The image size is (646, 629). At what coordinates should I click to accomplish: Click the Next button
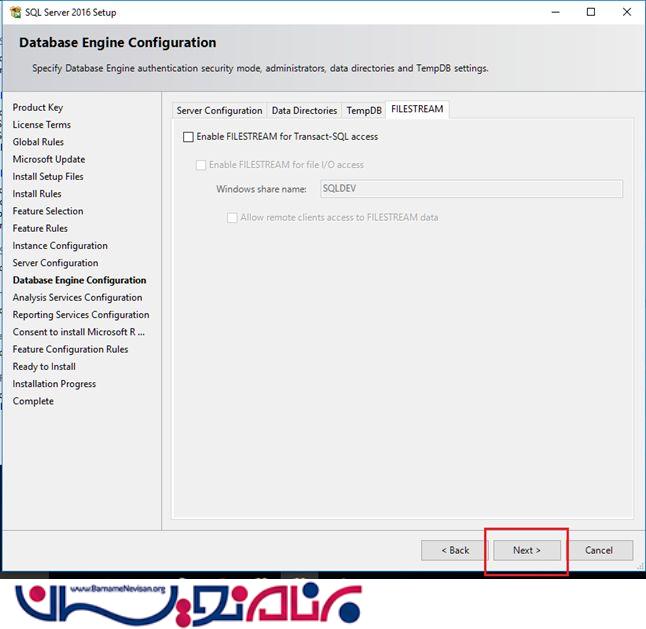click(526, 550)
